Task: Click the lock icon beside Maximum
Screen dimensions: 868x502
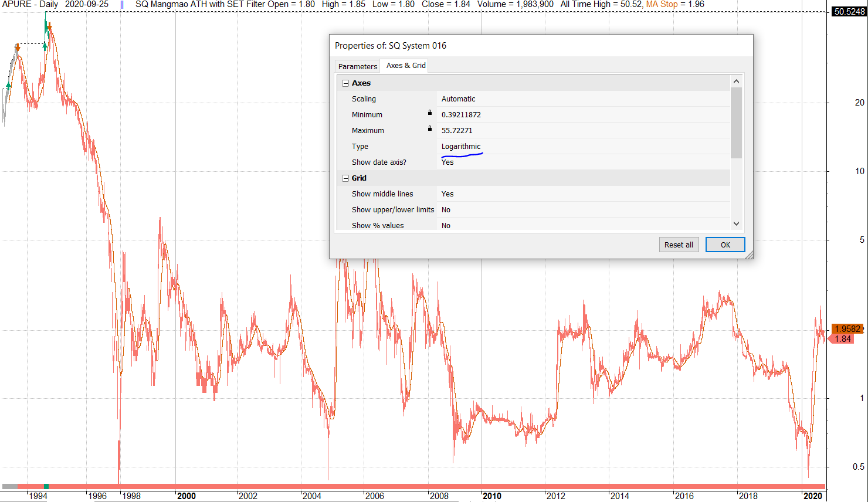Action: click(429, 128)
